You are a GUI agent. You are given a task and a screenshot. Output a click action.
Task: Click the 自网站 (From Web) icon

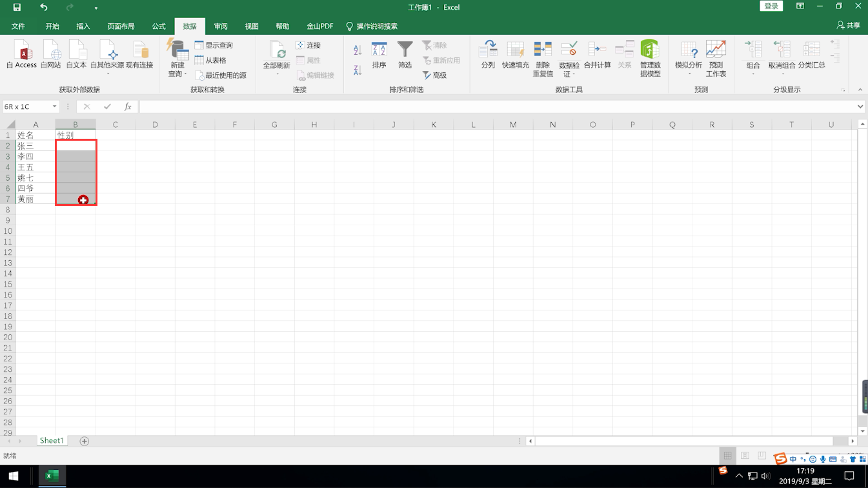tap(50, 54)
